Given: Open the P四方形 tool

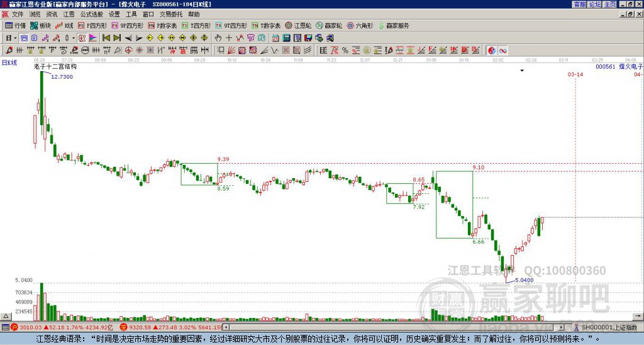Looking at the screenshot, I should tap(92, 25).
